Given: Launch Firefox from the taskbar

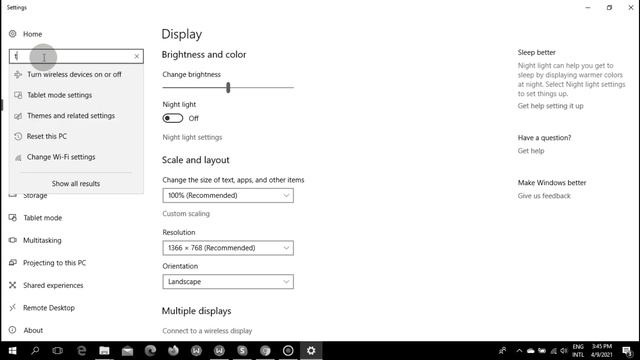Looking at the screenshot, I should coord(173,351).
